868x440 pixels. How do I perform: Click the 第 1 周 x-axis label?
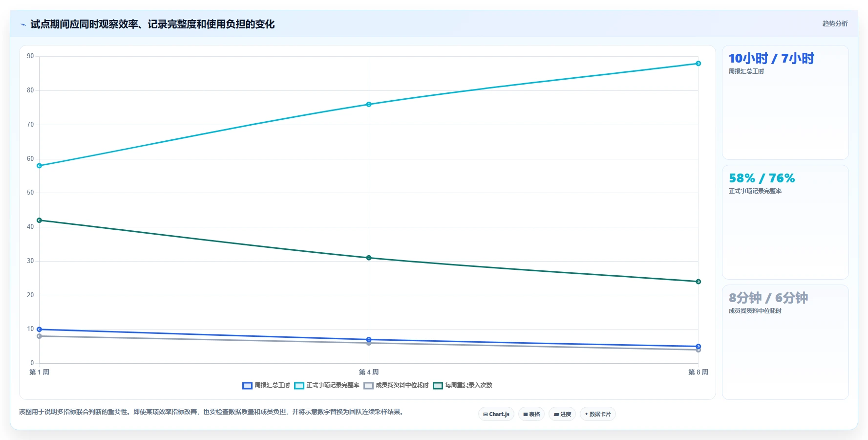click(x=39, y=372)
